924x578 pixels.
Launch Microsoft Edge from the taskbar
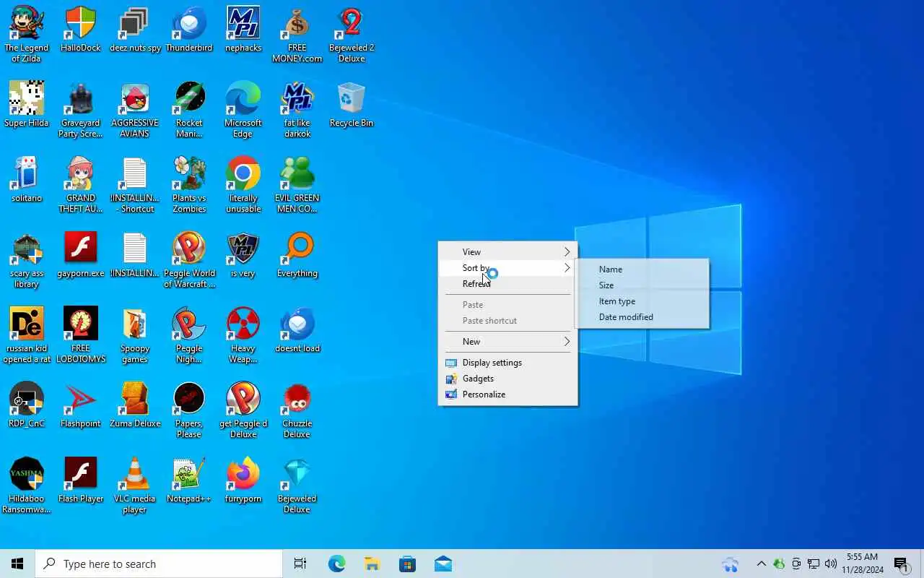tap(336, 564)
